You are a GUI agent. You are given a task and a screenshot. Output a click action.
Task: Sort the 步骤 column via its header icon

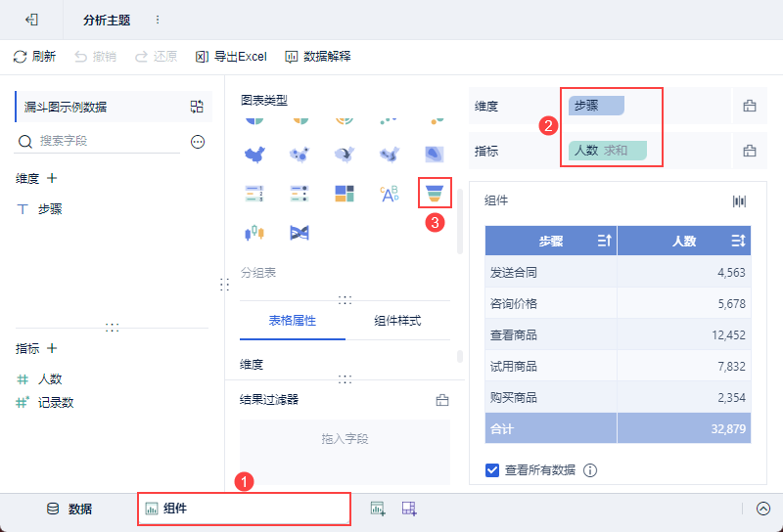[x=605, y=241]
